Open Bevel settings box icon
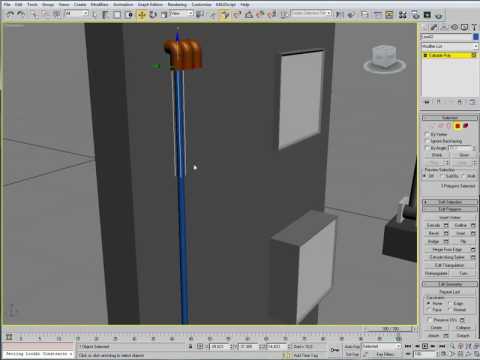Screen dimensions: 480x360 click(446, 233)
